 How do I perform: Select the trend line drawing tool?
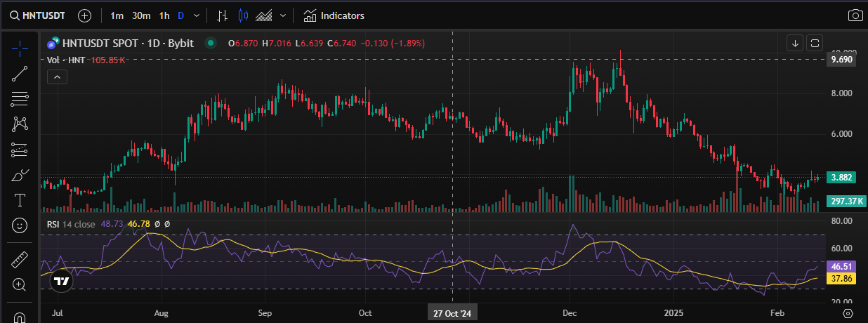point(20,73)
